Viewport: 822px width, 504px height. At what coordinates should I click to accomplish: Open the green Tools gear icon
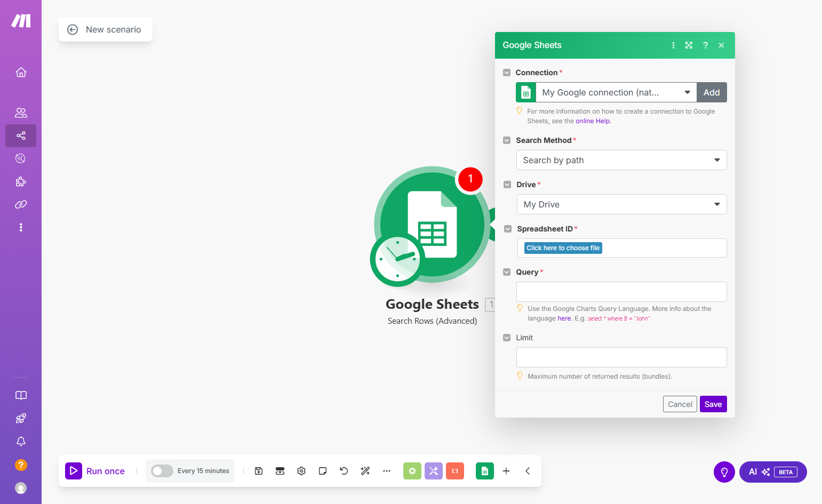(412, 471)
